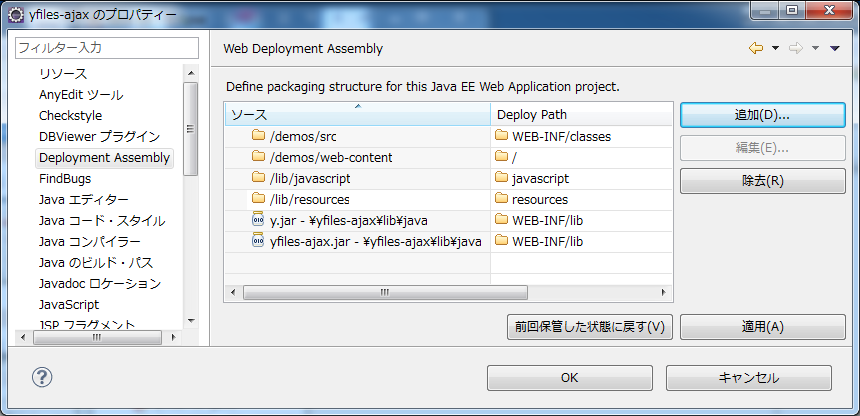Viewport: 860px width, 416px height.
Task: Click the back navigation arrow icon
Action: [x=755, y=48]
